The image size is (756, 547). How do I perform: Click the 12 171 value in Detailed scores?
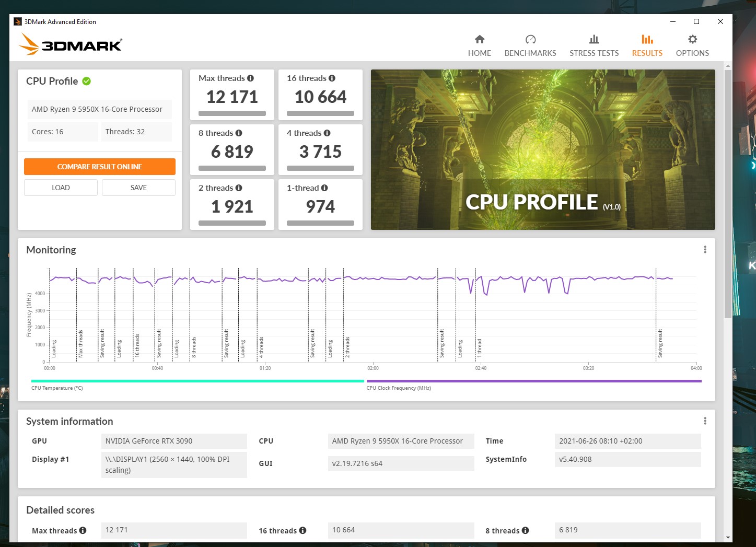(174, 530)
